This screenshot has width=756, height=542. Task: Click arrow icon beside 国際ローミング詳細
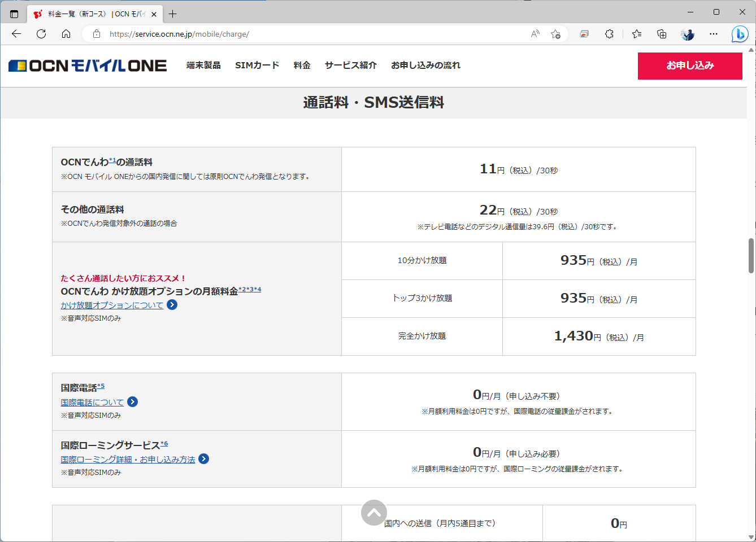point(204,459)
